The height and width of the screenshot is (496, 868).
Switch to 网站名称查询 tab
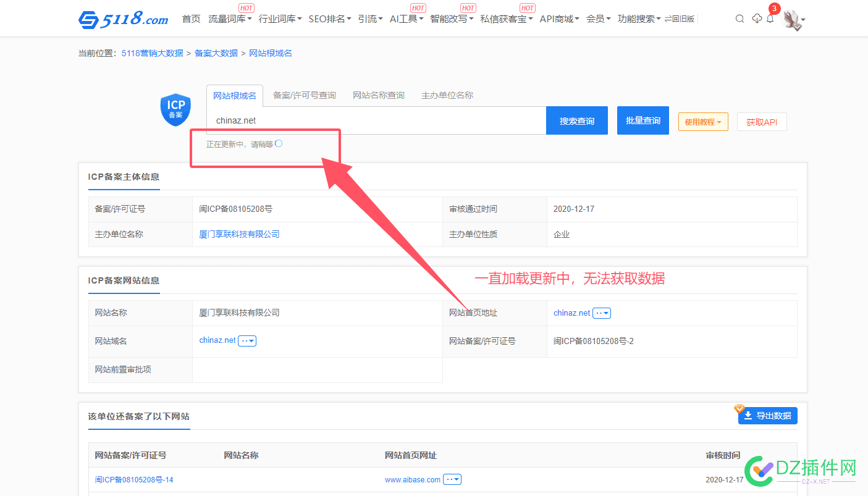click(x=379, y=95)
